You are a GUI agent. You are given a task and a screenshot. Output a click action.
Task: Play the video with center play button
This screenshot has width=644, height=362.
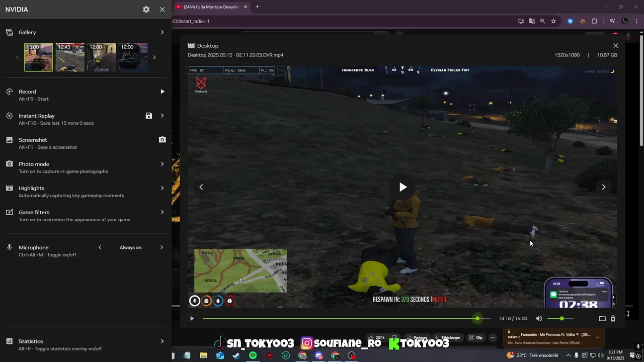coord(403,187)
